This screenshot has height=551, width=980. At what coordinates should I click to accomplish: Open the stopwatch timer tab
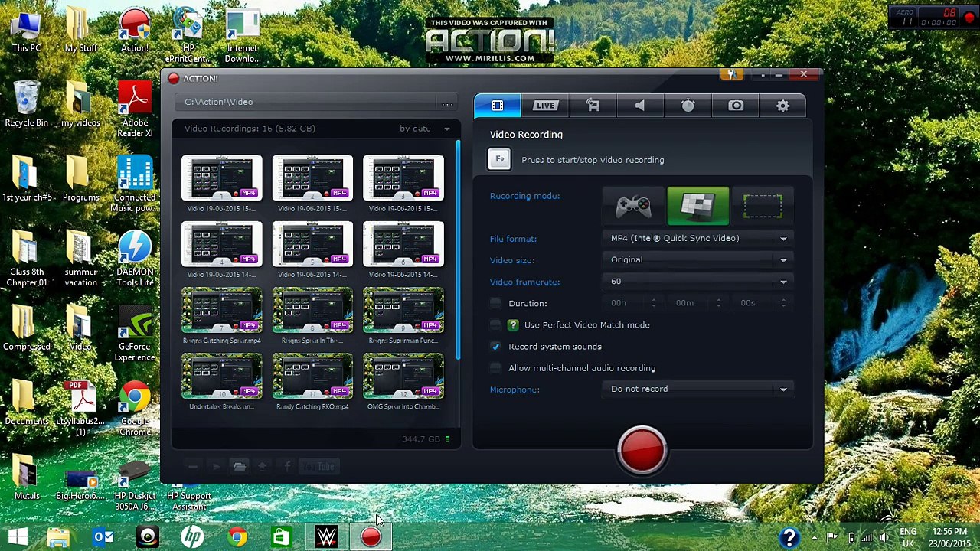coord(688,106)
